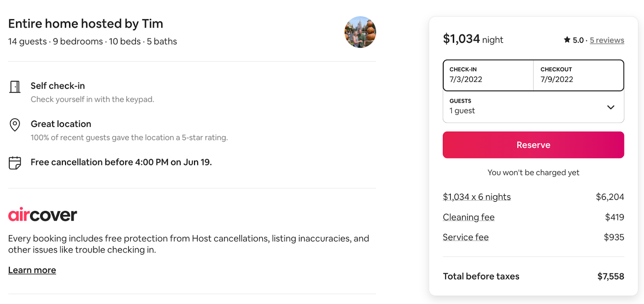Click the star rating icon
This screenshot has width=644, height=304.
[x=567, y=40]
